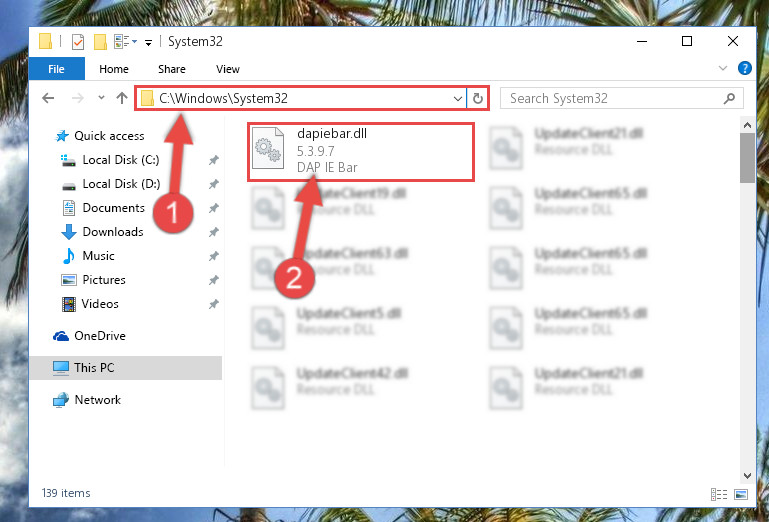Open the Customize Quick Access Toolbar dropdown

click(148, 43)
